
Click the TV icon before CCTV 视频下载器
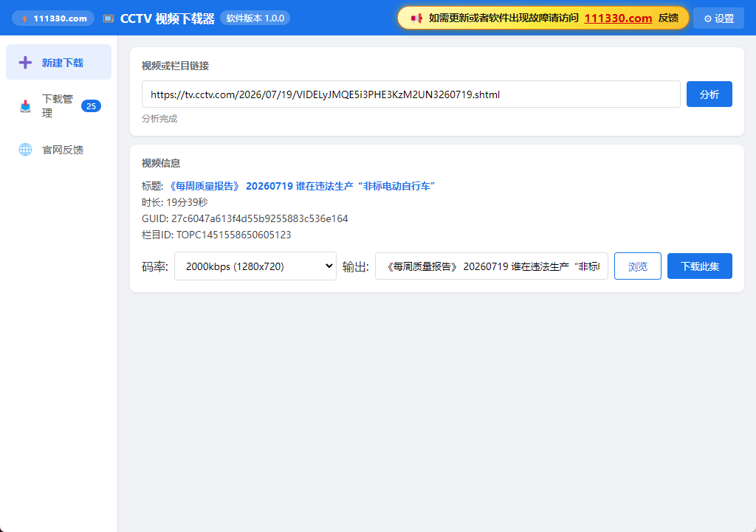(x=109, y=18)
